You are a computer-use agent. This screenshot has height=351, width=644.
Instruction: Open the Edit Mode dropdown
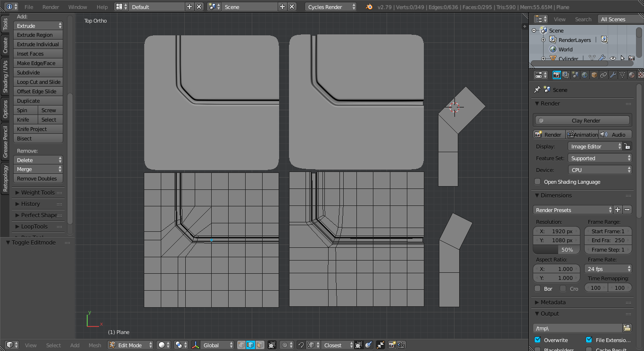131,345
